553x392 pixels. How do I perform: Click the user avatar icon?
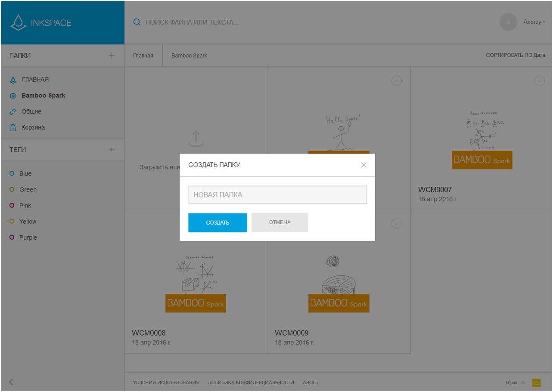coord(508,22)
